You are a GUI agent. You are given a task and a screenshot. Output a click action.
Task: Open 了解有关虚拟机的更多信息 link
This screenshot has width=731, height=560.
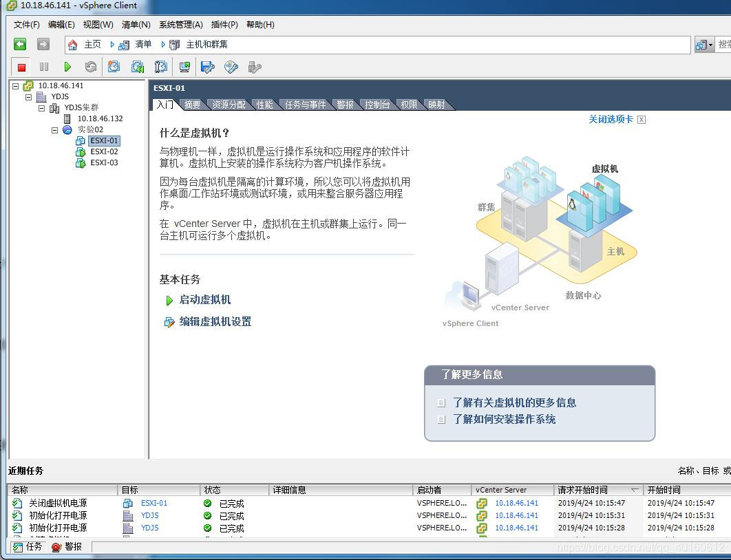pos(514,402)
